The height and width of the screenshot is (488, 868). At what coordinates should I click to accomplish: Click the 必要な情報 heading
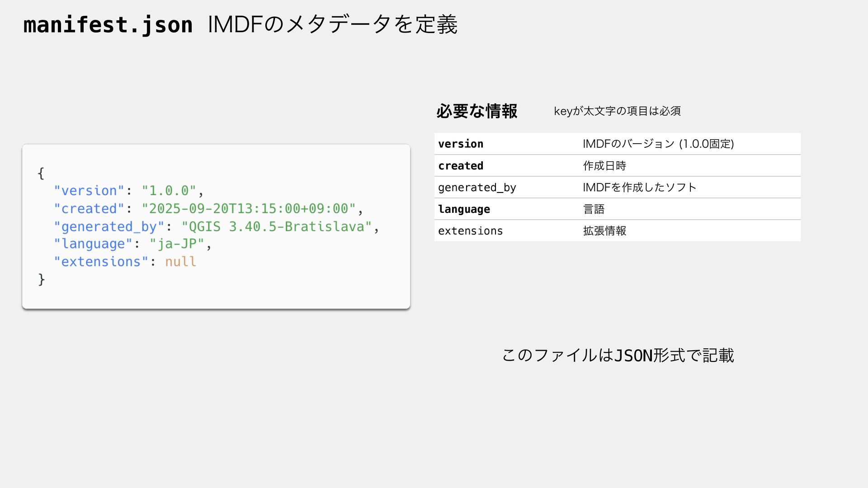pyautogui.click(x=477, y=111)
